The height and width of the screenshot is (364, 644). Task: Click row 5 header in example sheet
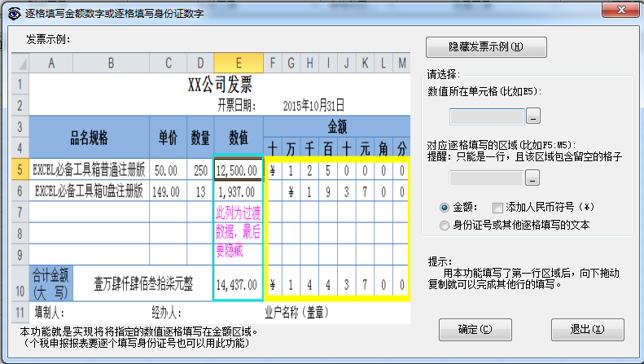pyautogui.click(x=18, y=171)
